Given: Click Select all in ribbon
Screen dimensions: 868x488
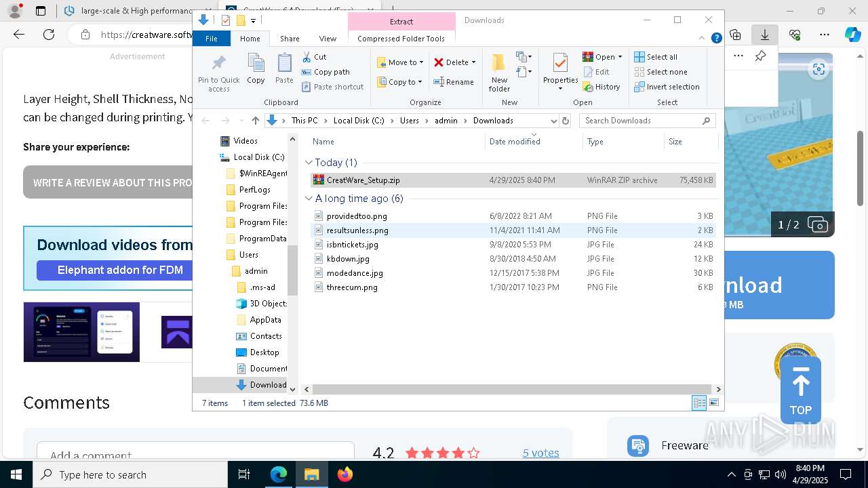Looking at the screenshot, I should [x=656, y=57].
